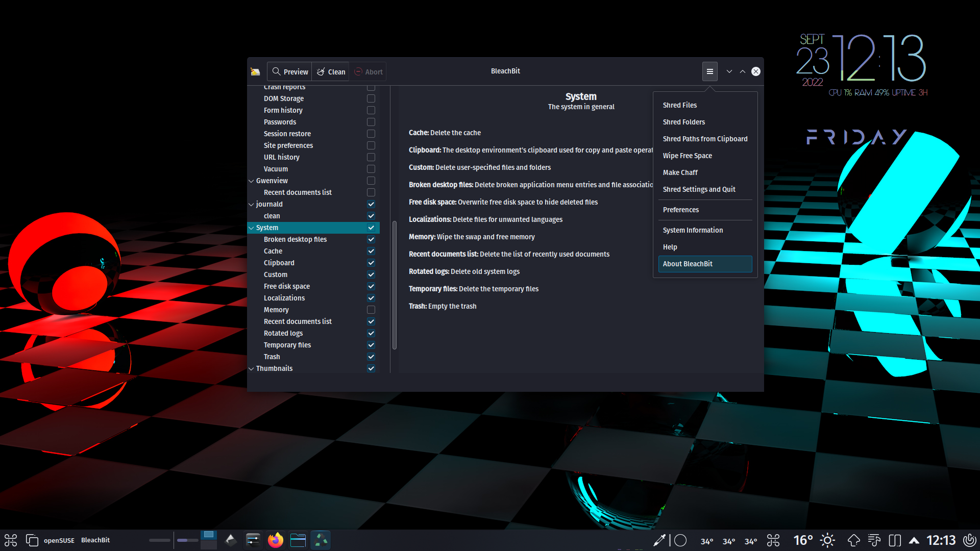This screenshot has height=551, width=980.
Task: Click the Abort button
Action: (368, 71)
